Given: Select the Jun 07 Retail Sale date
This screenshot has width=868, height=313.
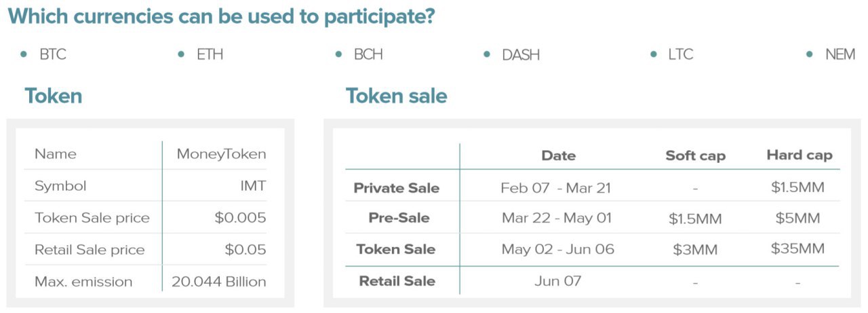Looking at the screenshot, I should tap(557, 280).
